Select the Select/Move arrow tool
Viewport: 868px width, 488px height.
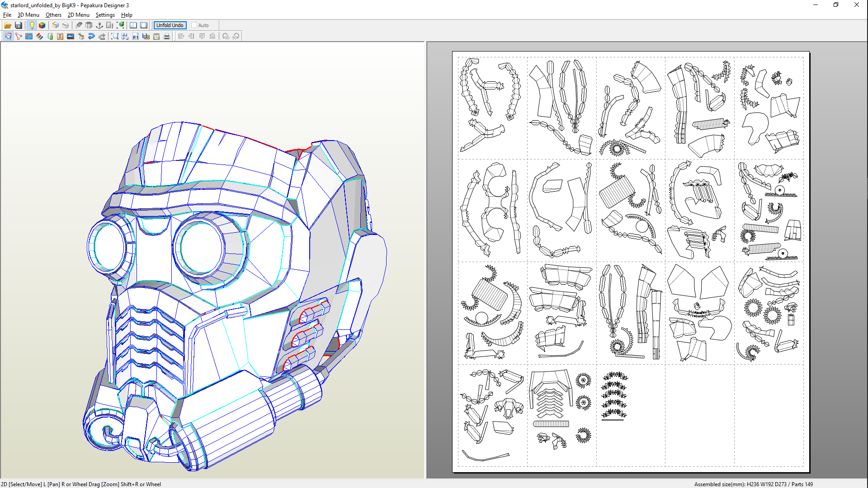tap(8, 36)
